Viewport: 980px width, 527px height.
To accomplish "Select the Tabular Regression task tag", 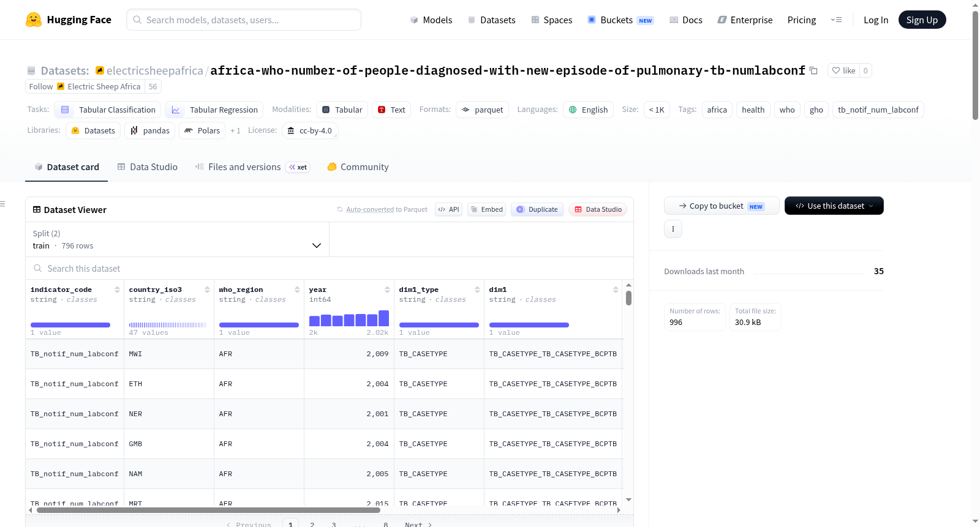I will click(214, 110).
